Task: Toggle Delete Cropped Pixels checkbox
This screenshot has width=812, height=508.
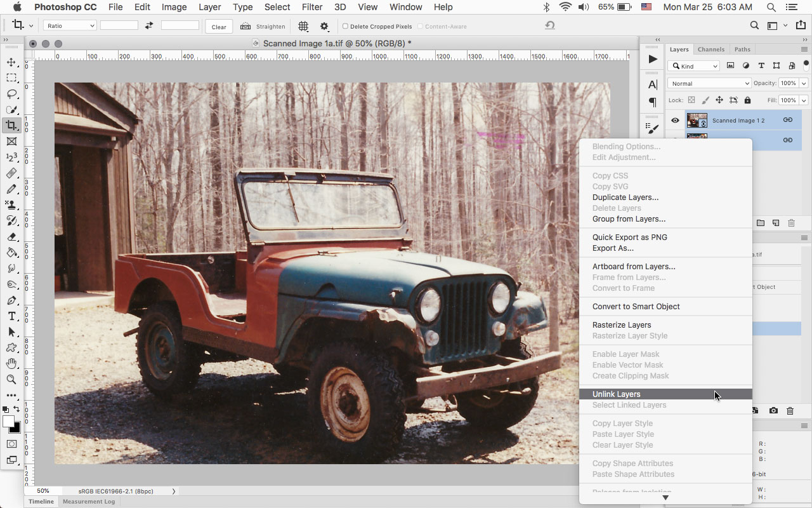Action: 345,27
